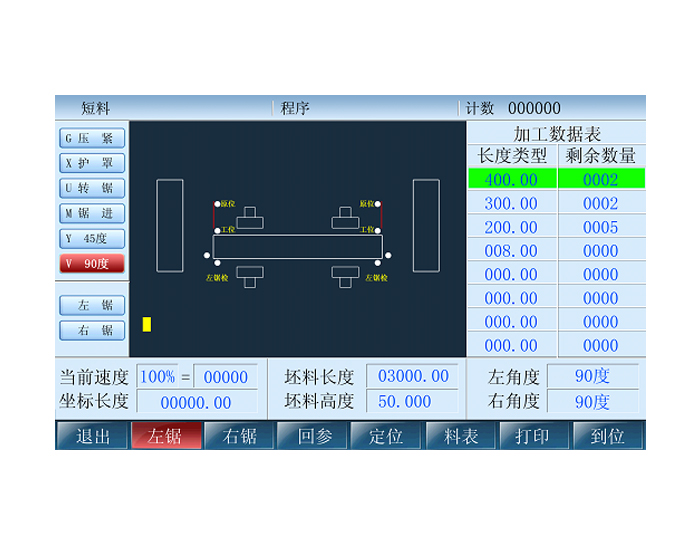This screenshot has height=545, width=700.
Task: Select the red 左锯 tab in bottom bar
Action: point(166,436)
